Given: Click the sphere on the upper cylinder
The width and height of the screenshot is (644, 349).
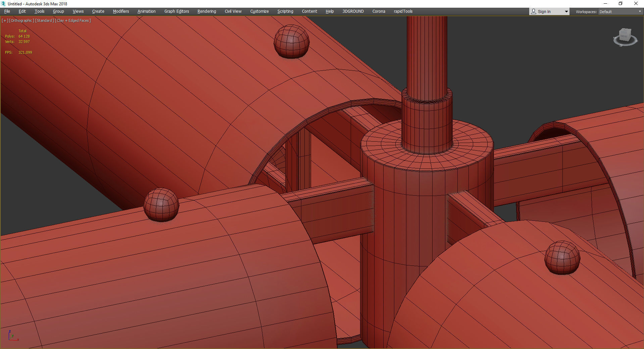Looking at the screenshot, I should click(x=291, y=41).
